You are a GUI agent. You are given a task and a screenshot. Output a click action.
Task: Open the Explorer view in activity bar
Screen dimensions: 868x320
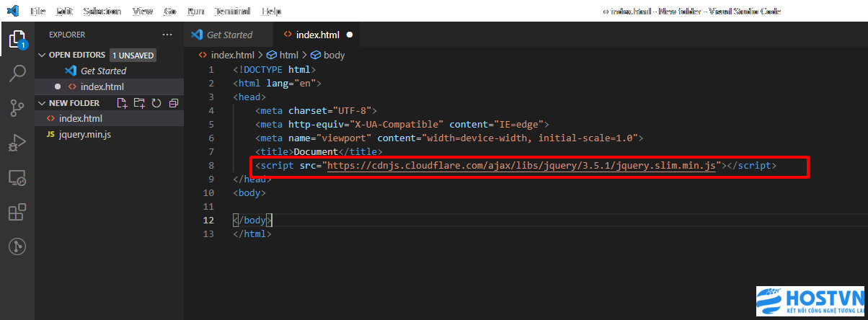tap(17, 39)
